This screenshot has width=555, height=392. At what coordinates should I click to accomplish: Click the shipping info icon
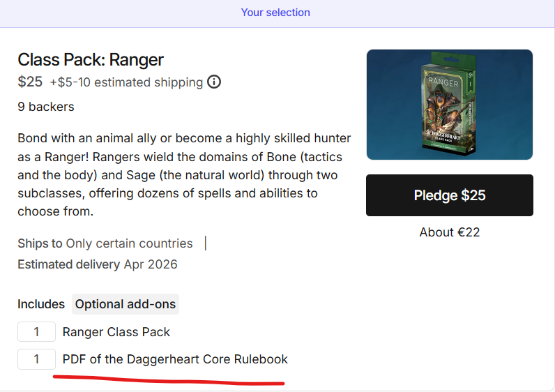point(214,82)
